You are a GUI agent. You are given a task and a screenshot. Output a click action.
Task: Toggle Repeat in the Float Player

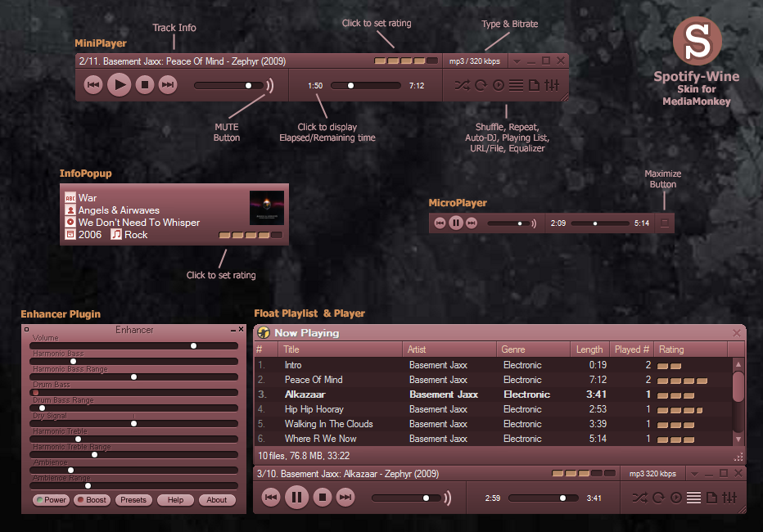tap(658, 498)
